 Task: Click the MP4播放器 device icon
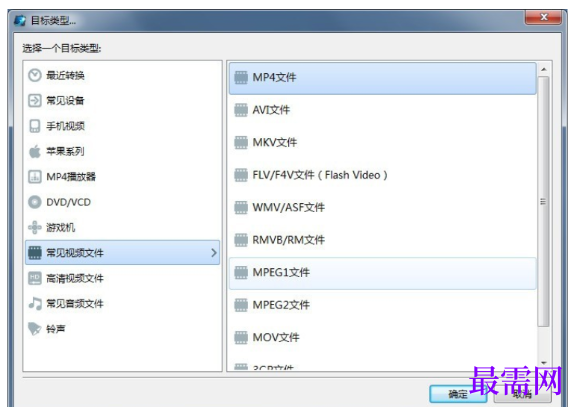point(35,177)
